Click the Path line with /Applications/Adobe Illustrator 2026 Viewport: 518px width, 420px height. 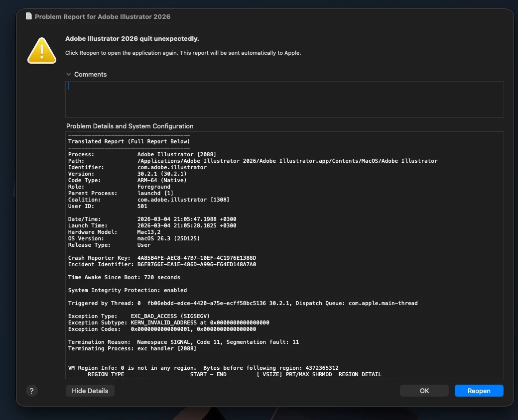pos(253,161)
